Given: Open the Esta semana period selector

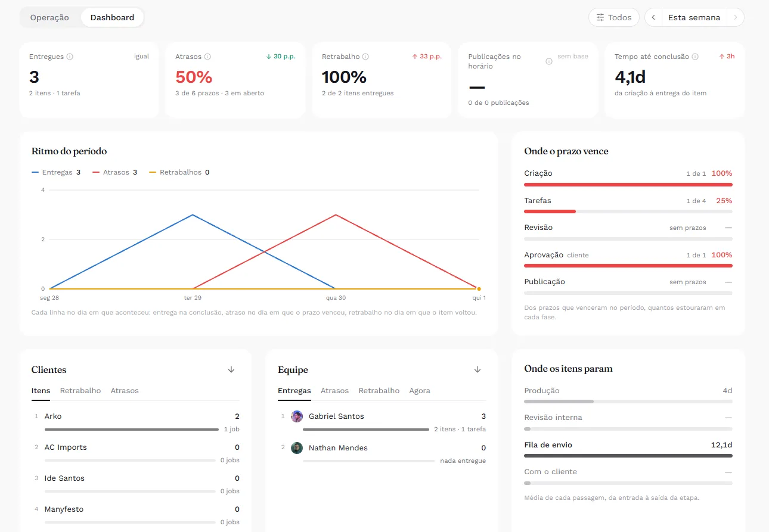Looking at the screenshot, I should (694, 17).
